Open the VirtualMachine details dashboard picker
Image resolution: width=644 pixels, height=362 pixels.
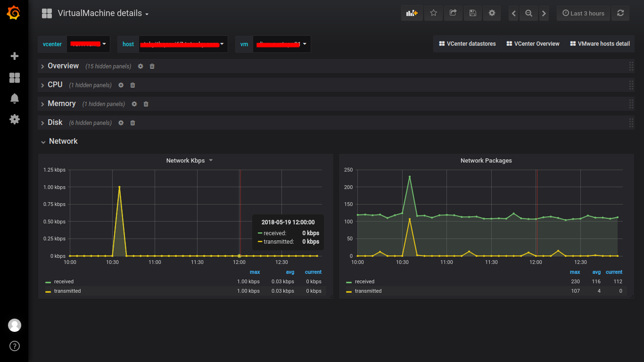103,13
